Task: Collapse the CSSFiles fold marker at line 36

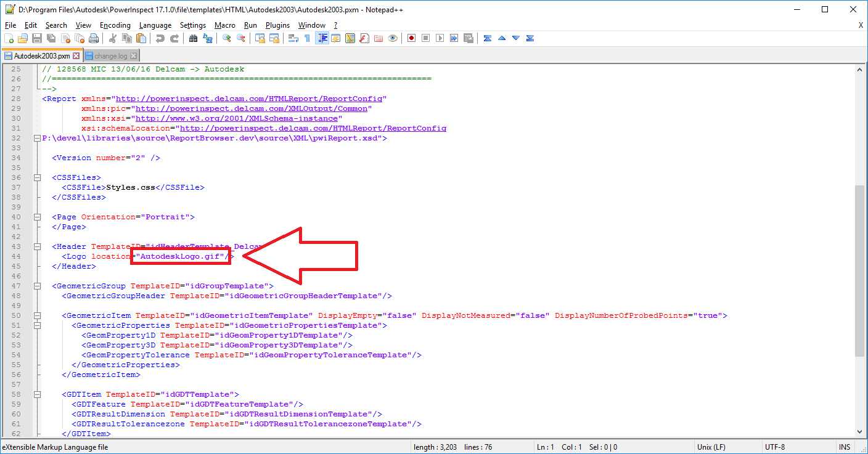Action: click(37, 177)
